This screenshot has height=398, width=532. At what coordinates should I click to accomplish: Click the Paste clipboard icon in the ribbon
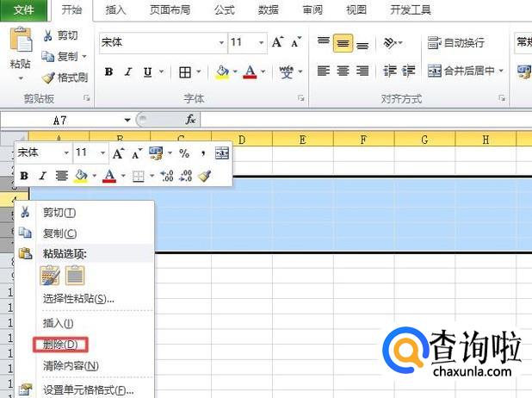(20, 41)
